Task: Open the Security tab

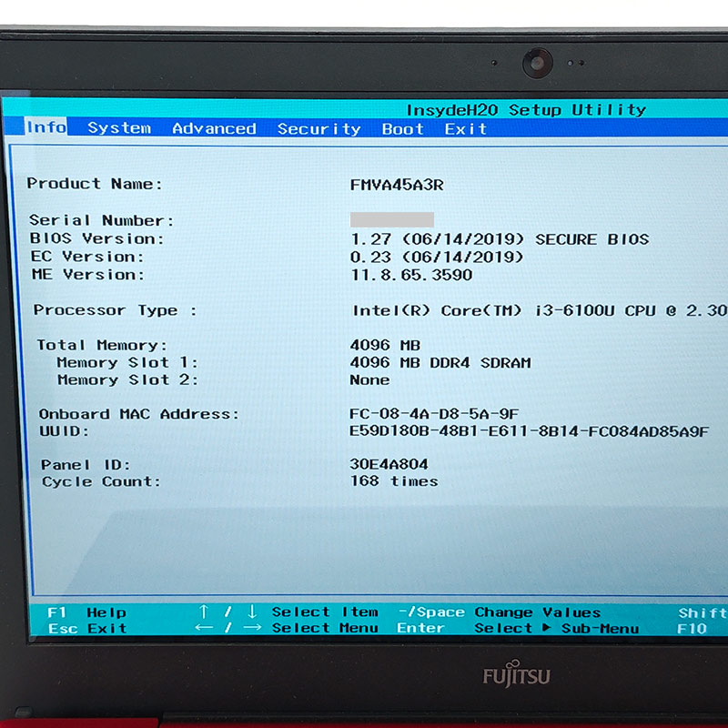Action: point(319,128)
